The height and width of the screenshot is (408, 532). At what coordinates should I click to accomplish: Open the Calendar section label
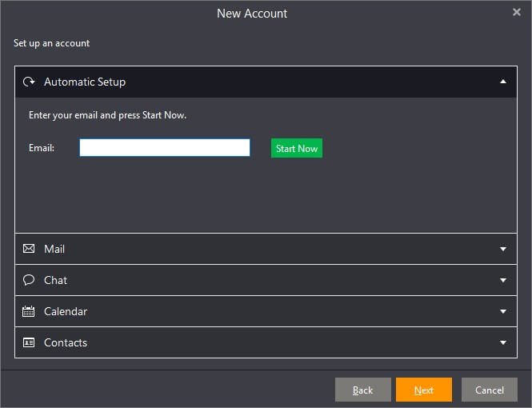(66, 311)
